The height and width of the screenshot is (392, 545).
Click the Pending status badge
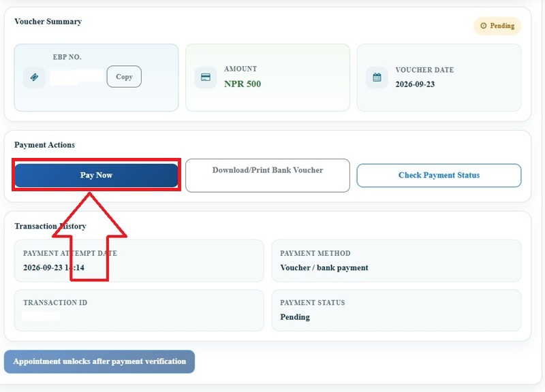[497, 26]
